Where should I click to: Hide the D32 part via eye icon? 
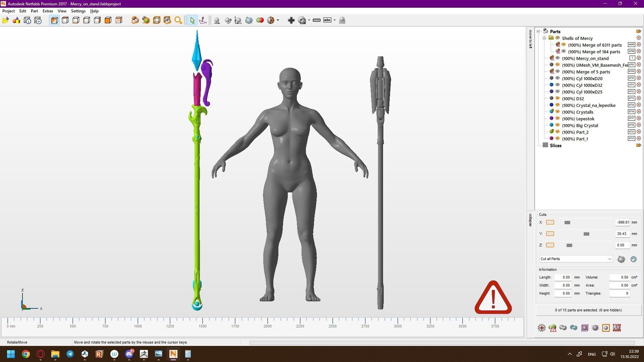point(557,98)
